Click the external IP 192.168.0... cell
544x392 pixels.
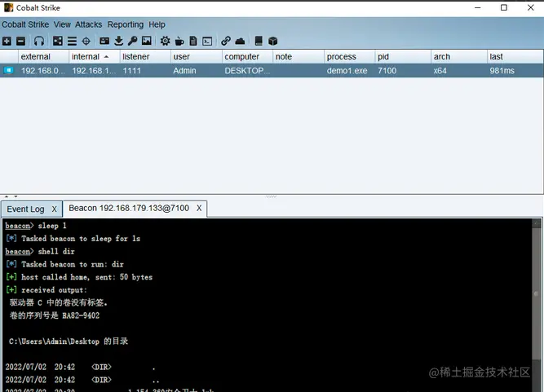tap(43, 71)
